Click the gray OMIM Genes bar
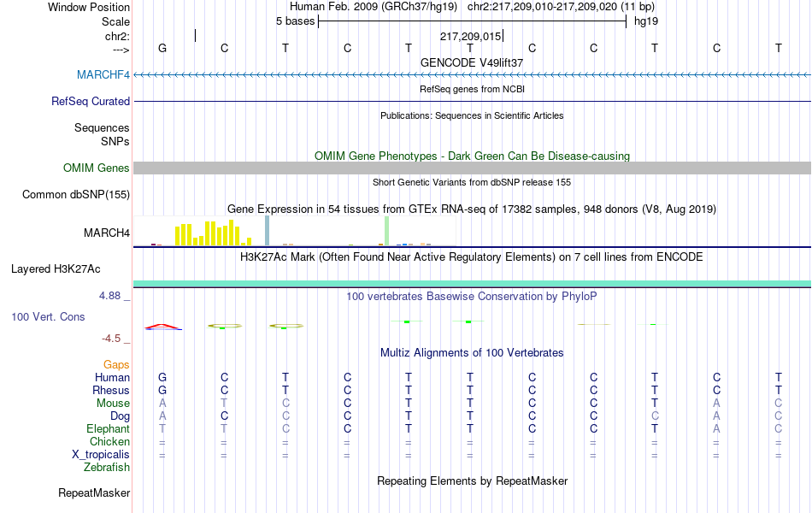 click(x=472, y=168)
